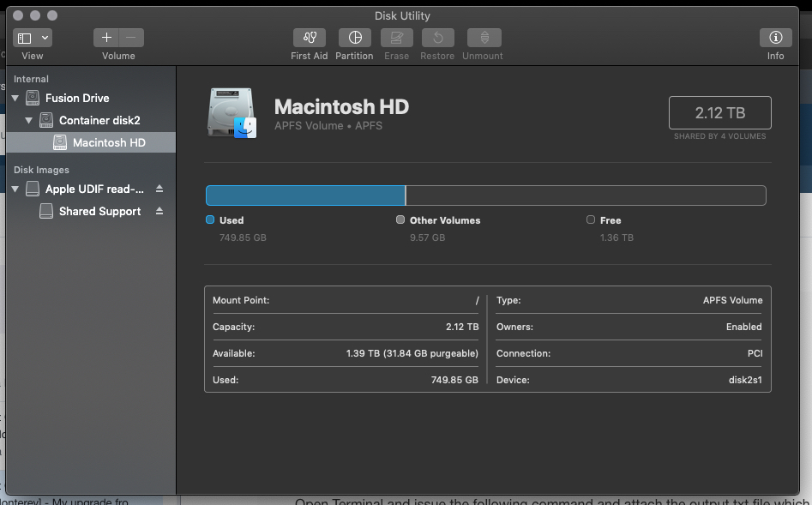Click the 9.57 GB Other Volumes value
This screenshot has width=812, height=505.
428,237
